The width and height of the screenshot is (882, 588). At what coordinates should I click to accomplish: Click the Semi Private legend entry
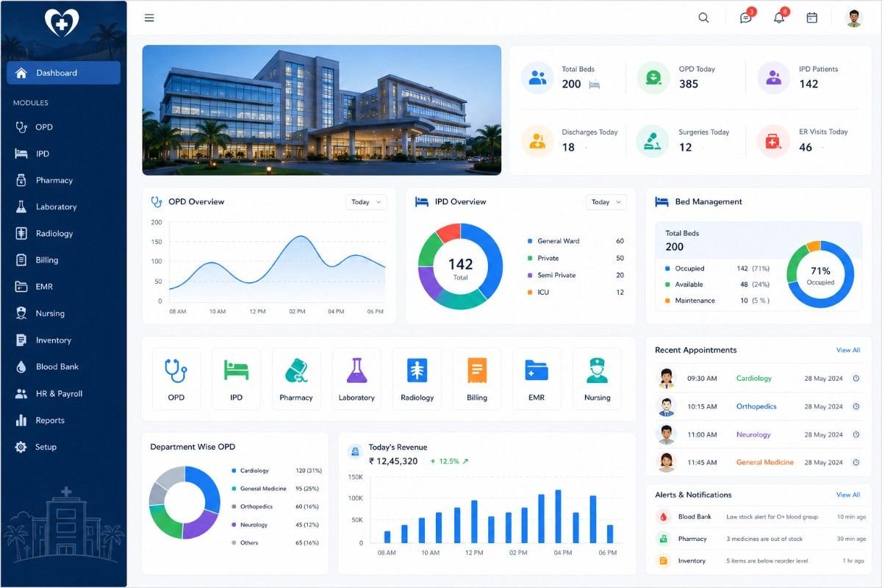tap(576, 275)
